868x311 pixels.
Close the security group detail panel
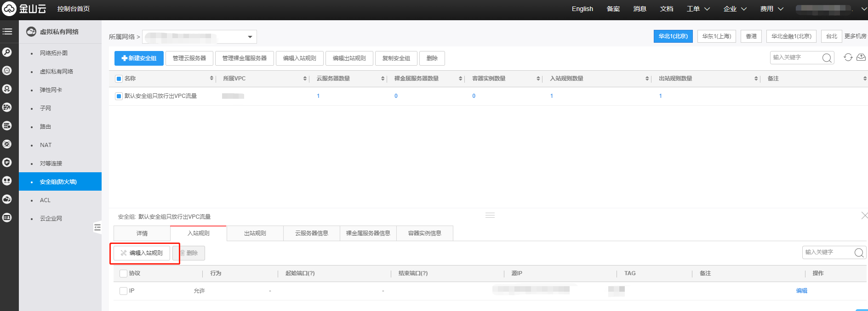[864, 215]
